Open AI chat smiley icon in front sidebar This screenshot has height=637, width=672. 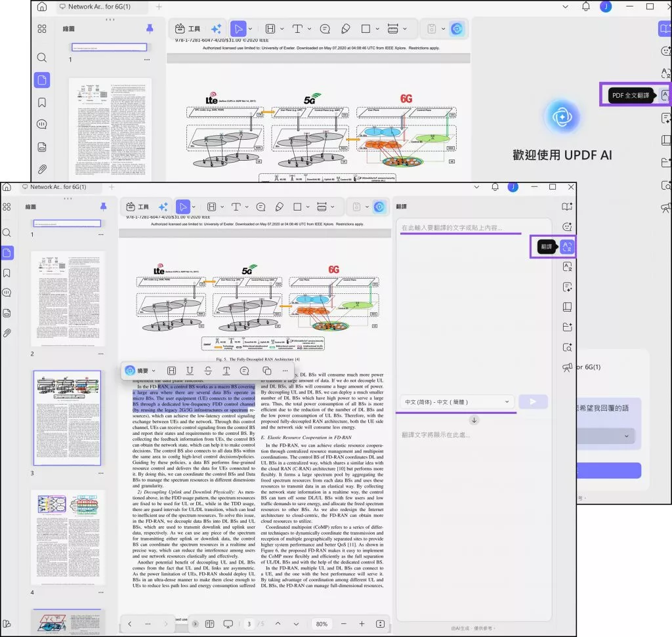[x=567, y=226]
